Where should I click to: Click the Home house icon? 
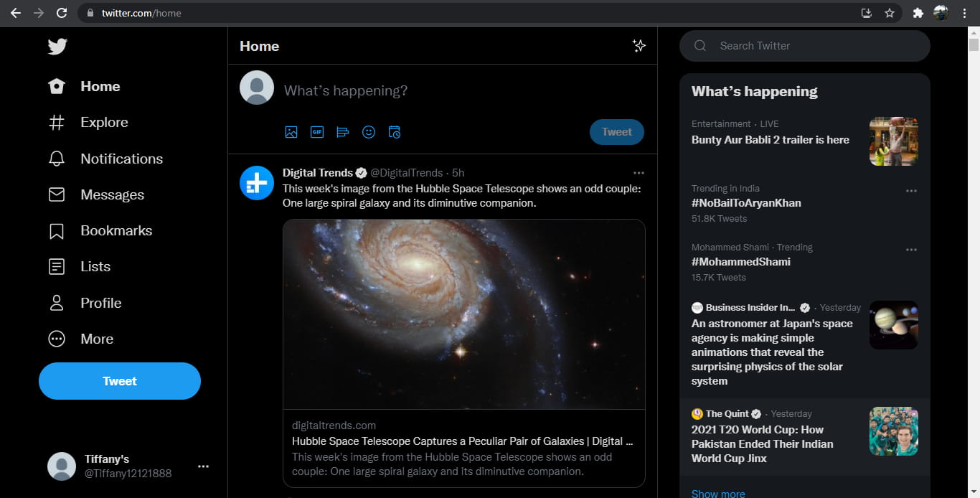(57, 86)
